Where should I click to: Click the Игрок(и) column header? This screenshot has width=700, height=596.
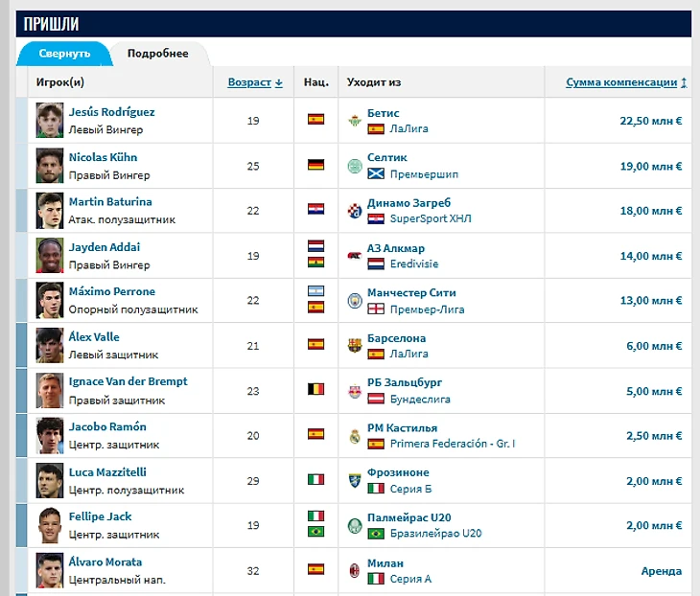[60, 82]
